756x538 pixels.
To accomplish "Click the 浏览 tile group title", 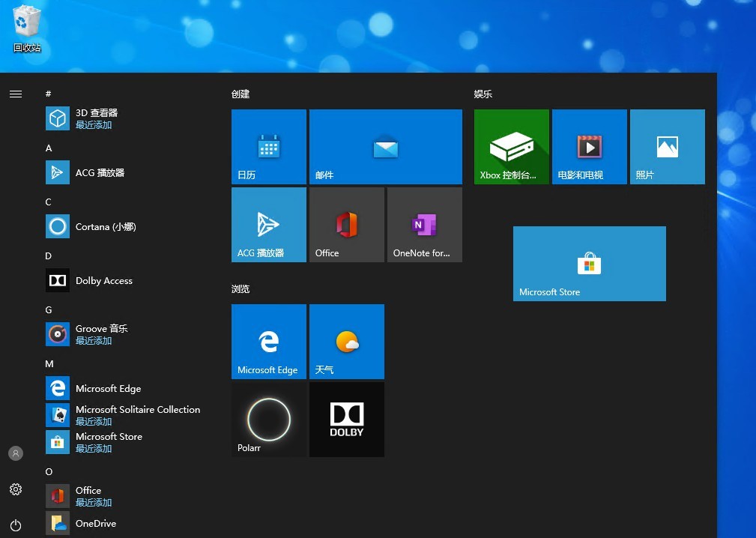I will coord(241,288).
